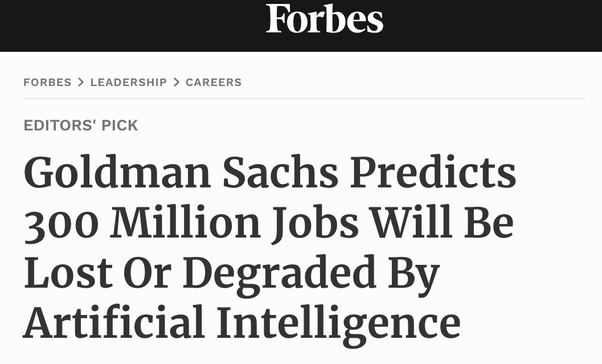The height and width of the screenshot is (364, 602).
Task: Click the divider line under the breadcrumbs
Action: coord(305,99)
